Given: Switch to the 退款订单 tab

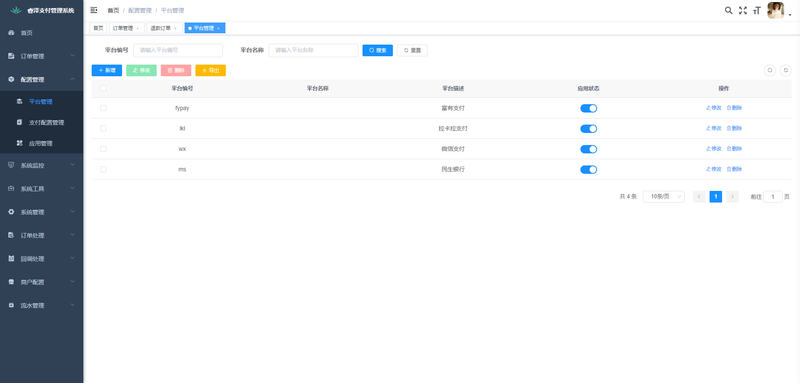Looking at the screenshot, I should pyautogui.click(x=164, y=28).
